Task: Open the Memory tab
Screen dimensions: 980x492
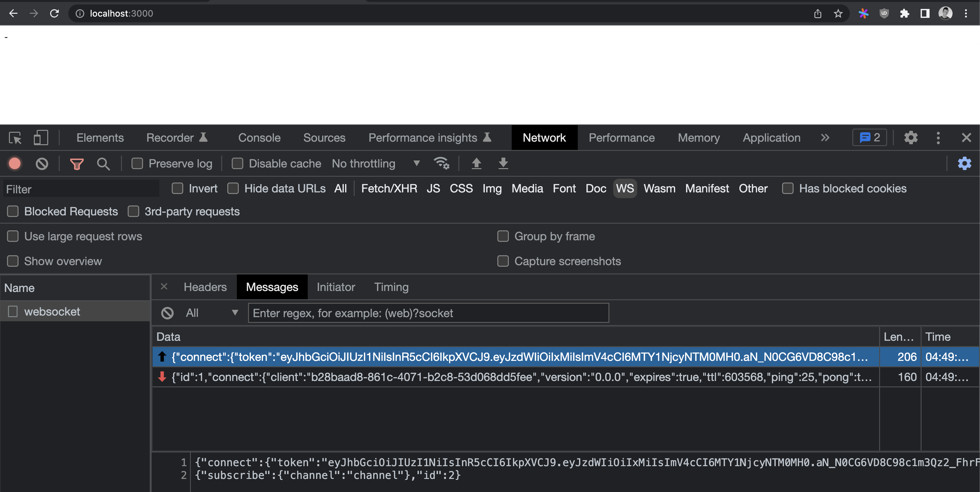Action: [x=699, y=138]
